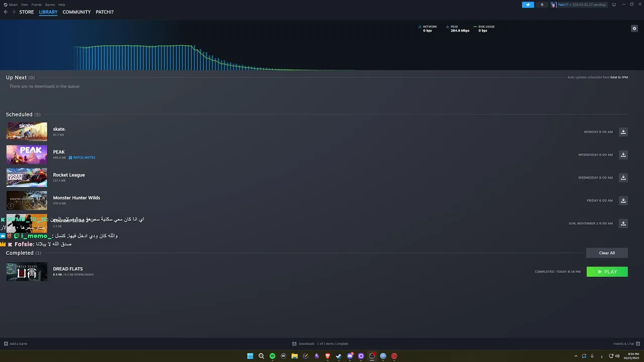
Task: Download the skate. update now
Action: pyautogui.click(x=623, y=132)
